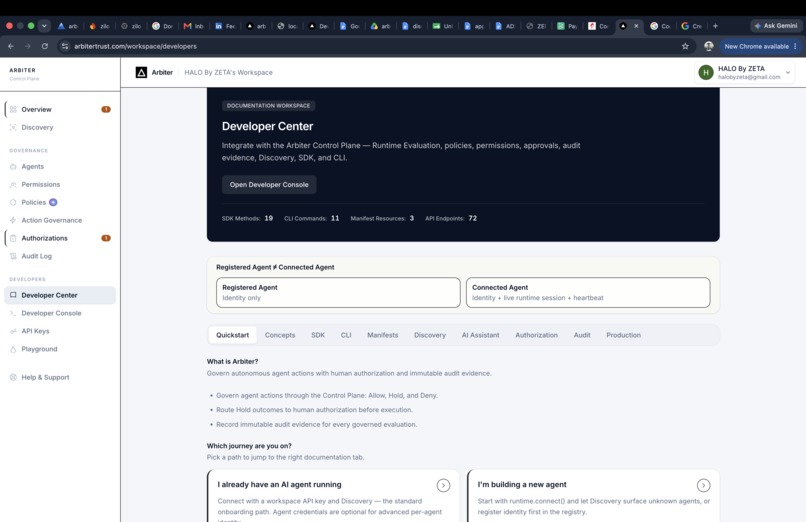Viewport: 806px width, 522px height.
Task: Switch to Production tab
Action: click(x=623, y=335)
